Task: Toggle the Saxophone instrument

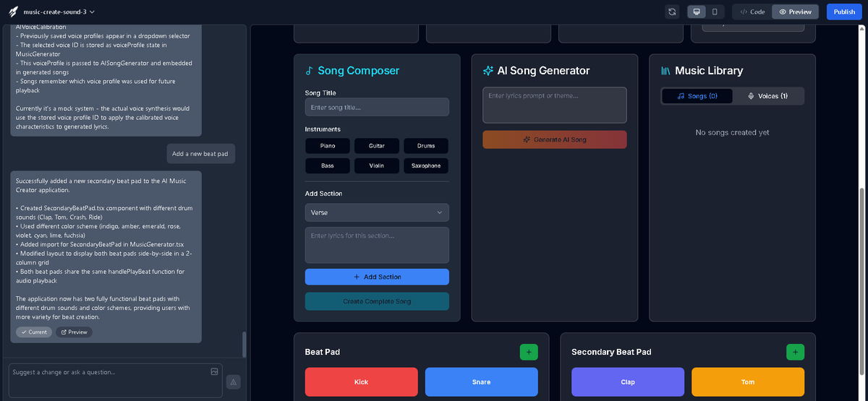Action: point(426,165)
